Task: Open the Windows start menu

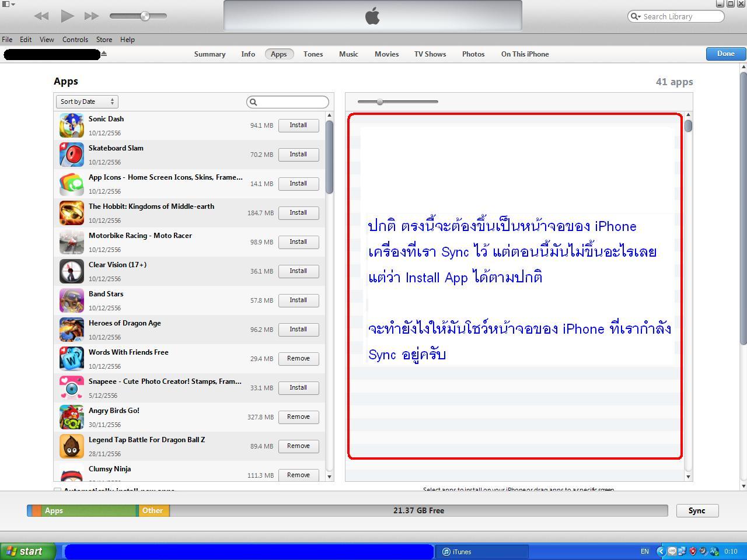Action: point(28,551)
